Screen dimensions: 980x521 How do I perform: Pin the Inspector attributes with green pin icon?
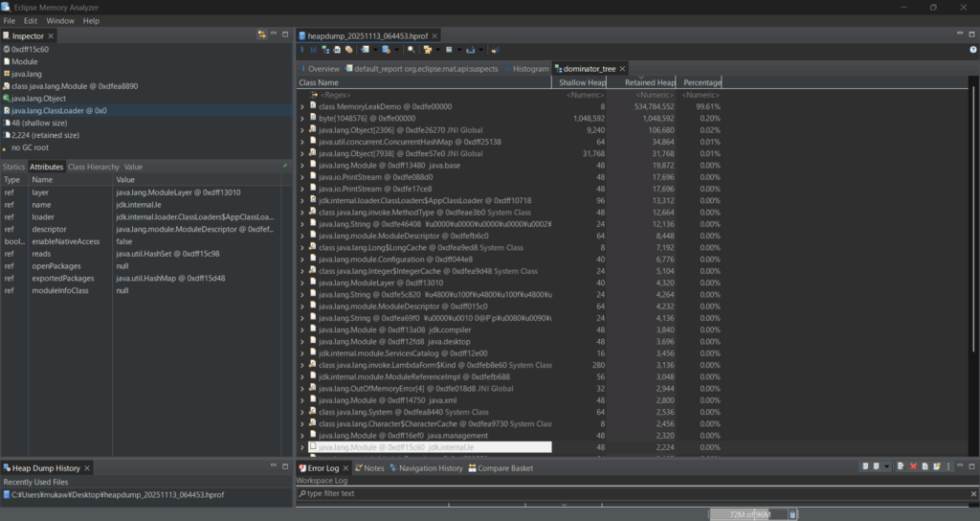click(284, 167)
